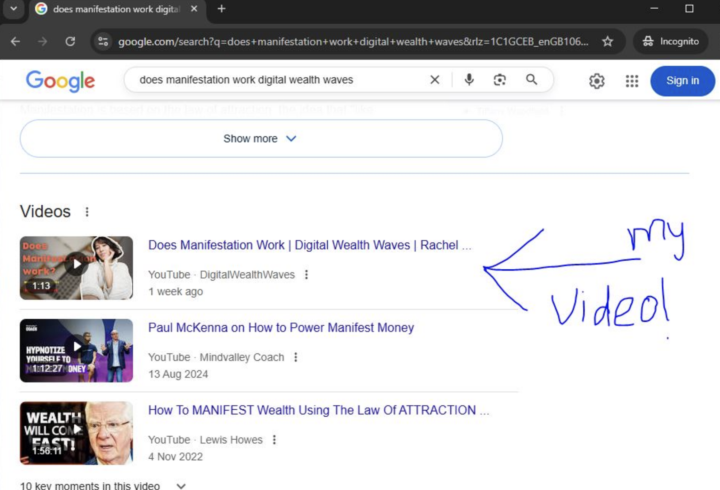Clear the search query with X
The height and width of the screenshot is (490, 720).
434,80
